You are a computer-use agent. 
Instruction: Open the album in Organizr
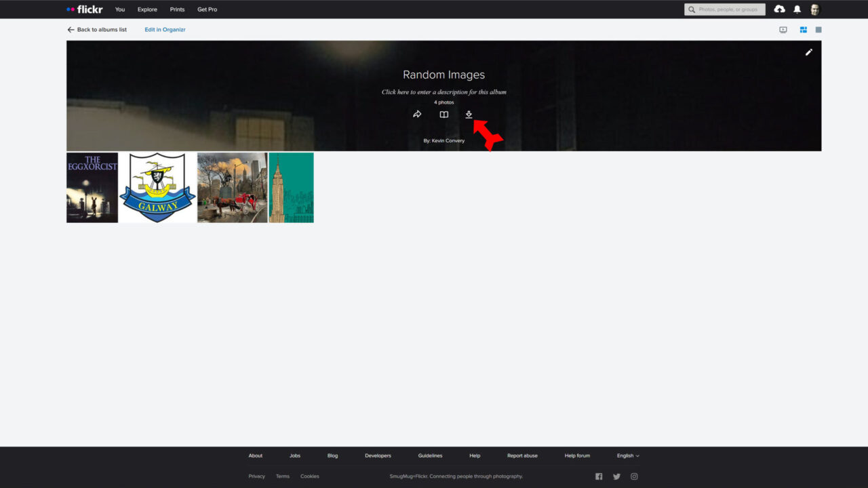164,30
